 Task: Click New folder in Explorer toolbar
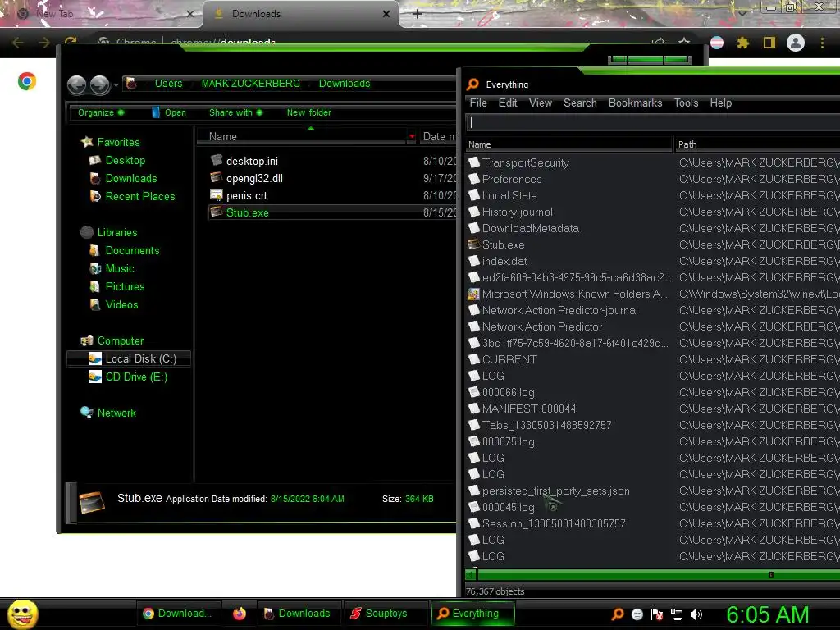tap(308, 112)
